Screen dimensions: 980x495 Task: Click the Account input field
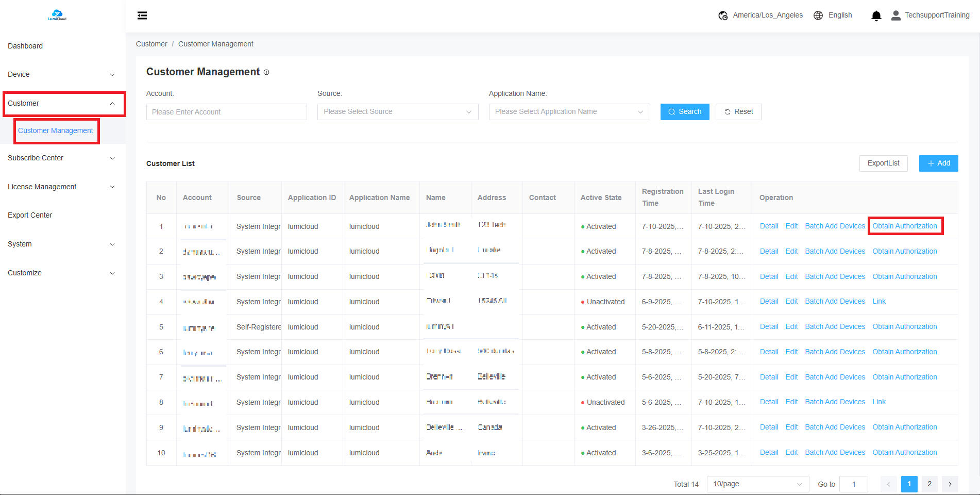(226, 112)
